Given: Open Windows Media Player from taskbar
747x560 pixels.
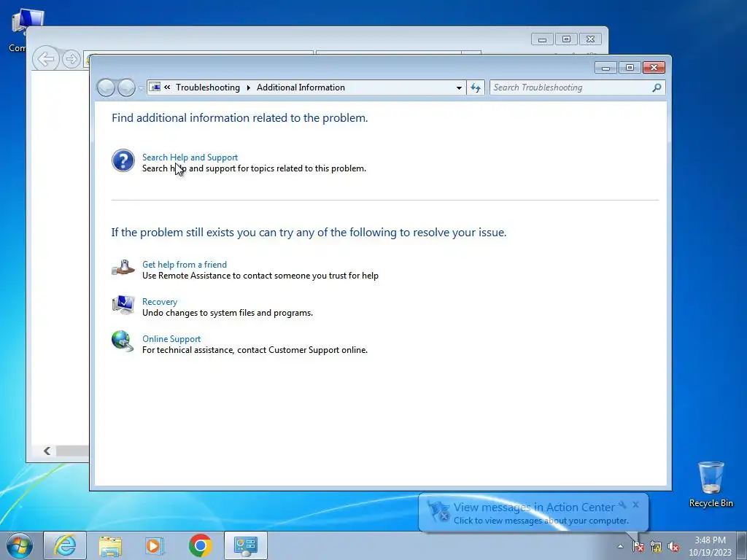Looking at the screenshot, I should coord(155,545).
